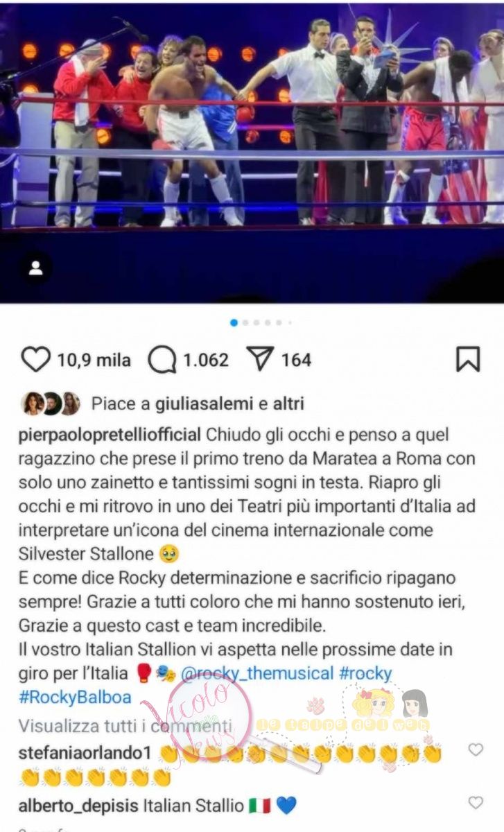
Task: Select the second carousel dot indicator
Action: coord(246,322)
